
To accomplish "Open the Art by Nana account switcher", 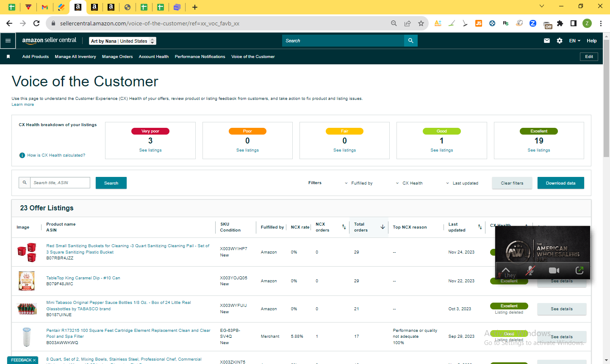I will coord(123,41).
